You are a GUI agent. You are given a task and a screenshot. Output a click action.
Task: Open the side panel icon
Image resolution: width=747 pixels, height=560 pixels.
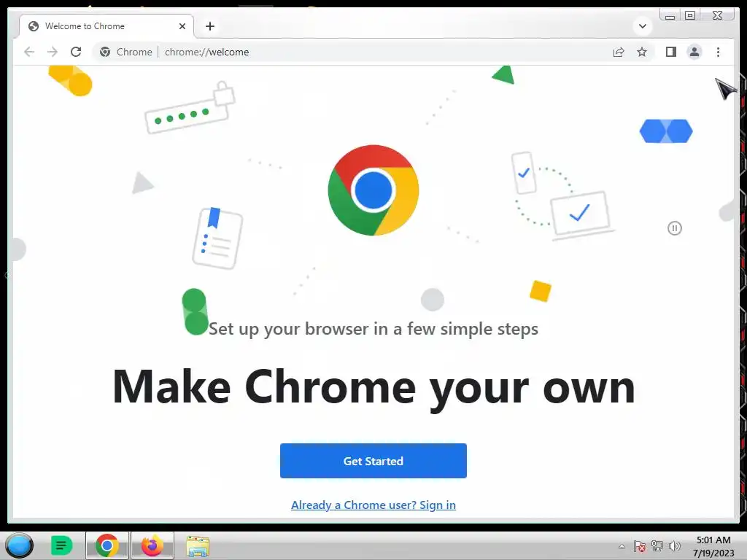click(671, 52)
